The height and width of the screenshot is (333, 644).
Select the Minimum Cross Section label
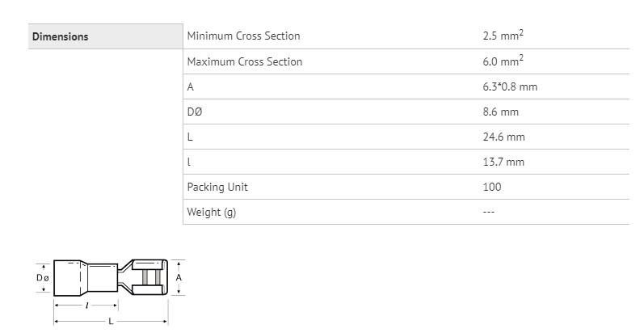pyautogui.click(x=243, y=36)
